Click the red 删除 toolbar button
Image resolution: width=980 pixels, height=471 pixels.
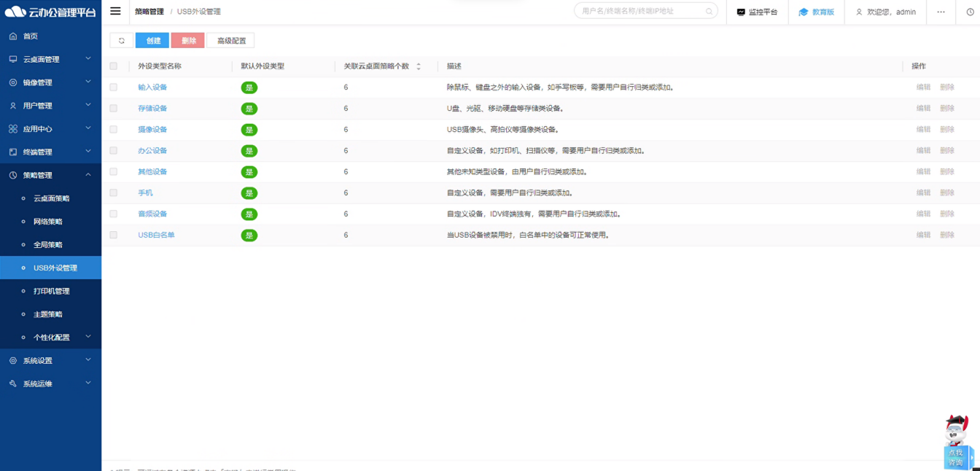tap(188, 41)
